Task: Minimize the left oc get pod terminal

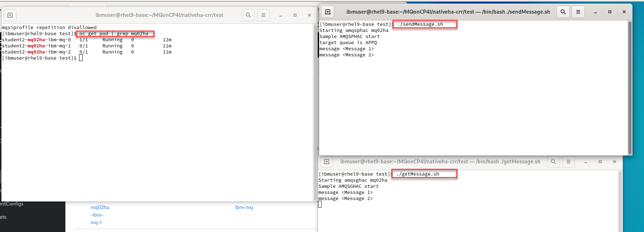Action: tap(281, 15)
